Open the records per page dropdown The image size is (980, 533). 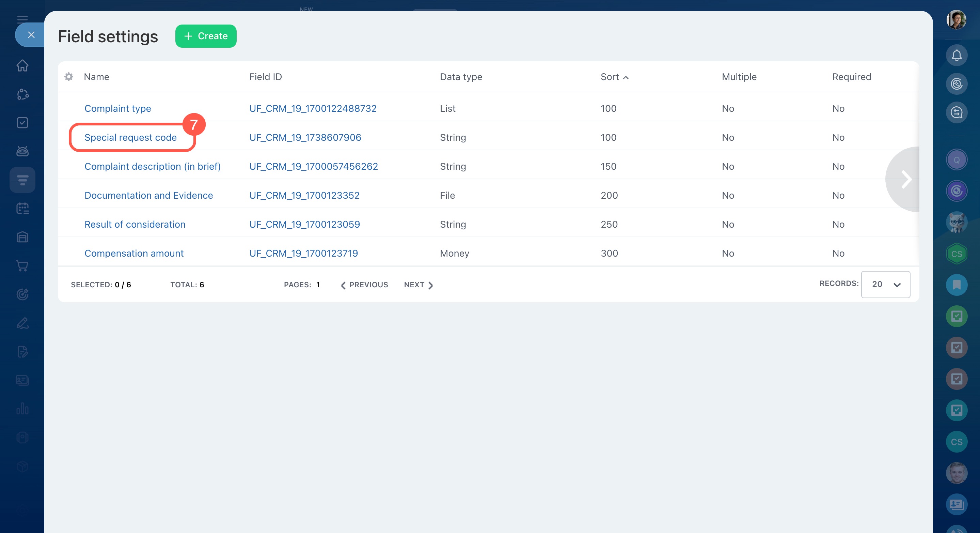(x=885, y=285)
